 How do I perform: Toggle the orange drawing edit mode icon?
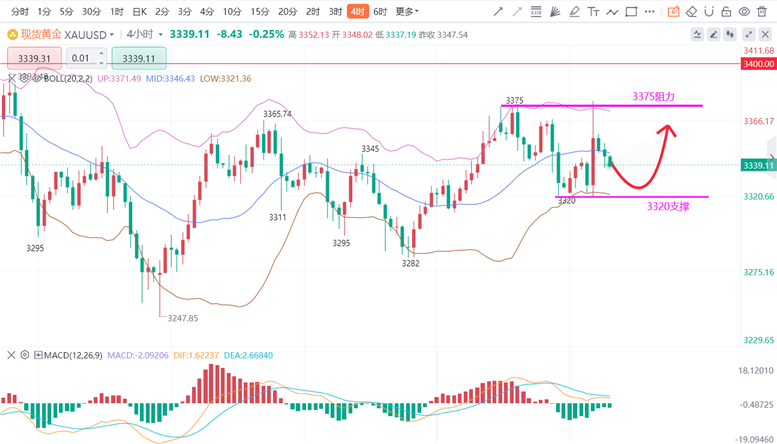[673, 12]
